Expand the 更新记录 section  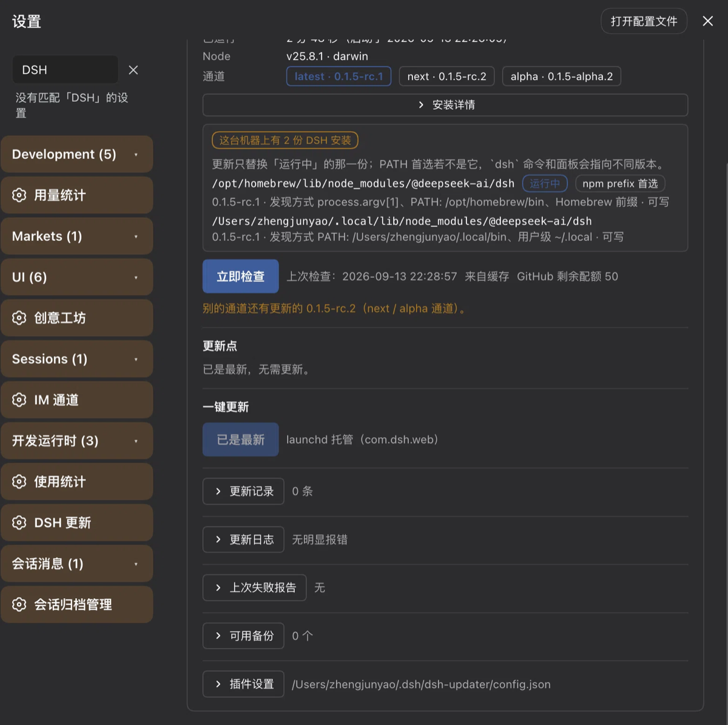(x=243, y=491)
